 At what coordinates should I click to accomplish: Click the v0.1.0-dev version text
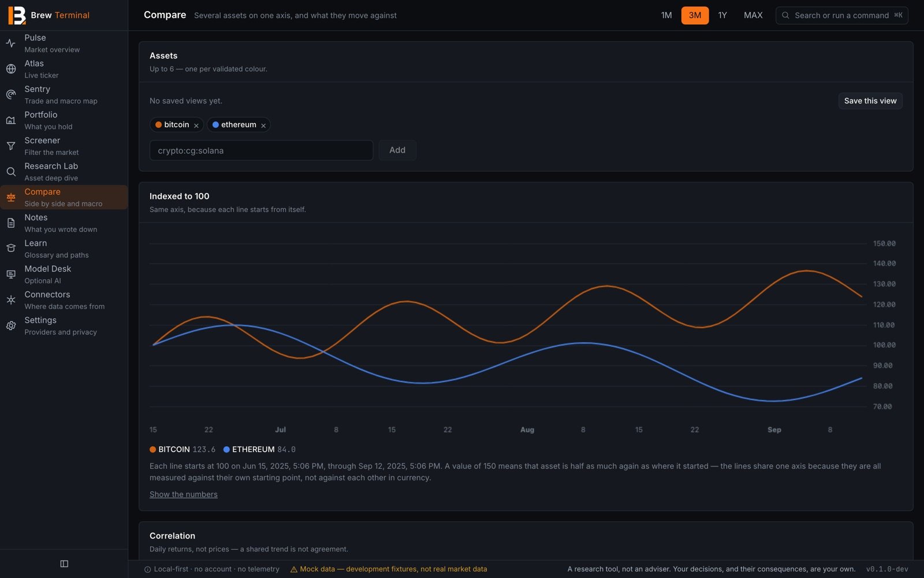pyautogui.click(x=887, y=569)
